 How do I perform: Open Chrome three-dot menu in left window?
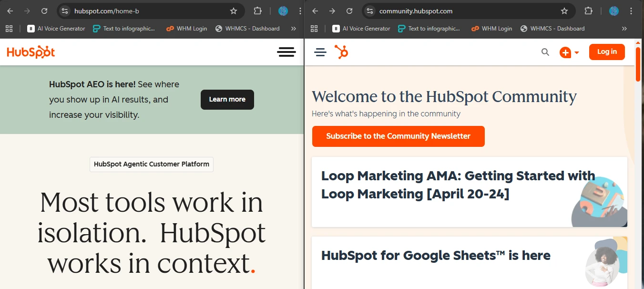(x=299, y=11)
